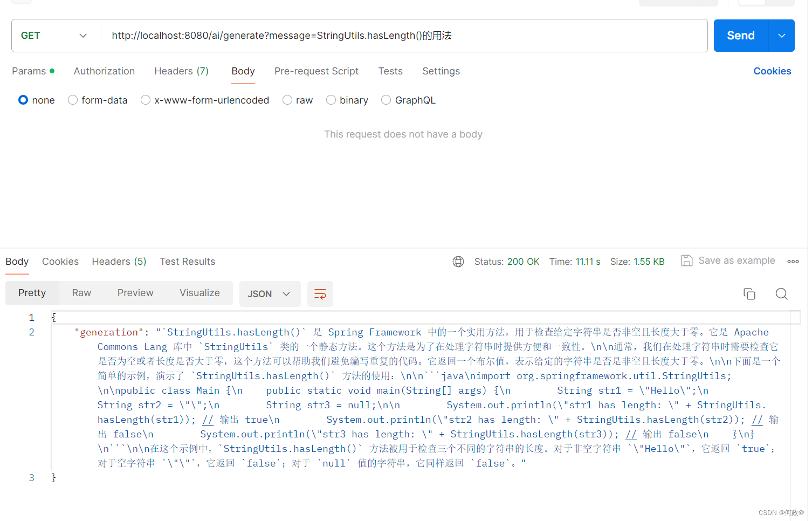Toggle line wrap icon in the response toolbar
812x521 pixels.
(320, 294)
